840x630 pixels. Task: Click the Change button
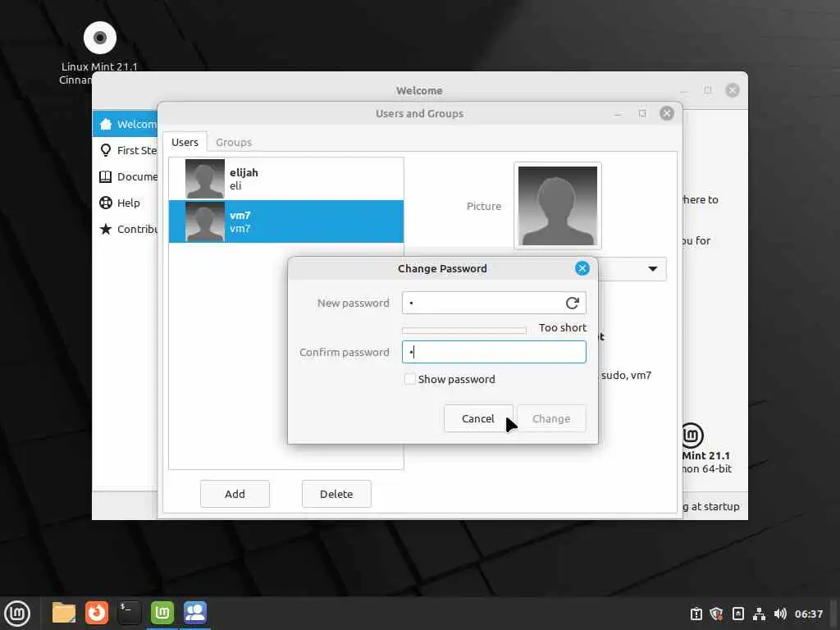(551, 418)
